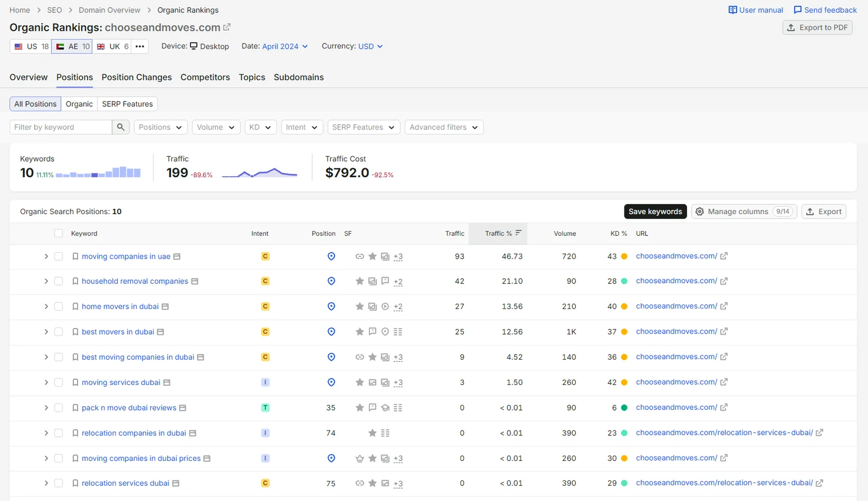Open the KD filter dropdown
The height and width of the screenshot is (501, 868).
260,127
